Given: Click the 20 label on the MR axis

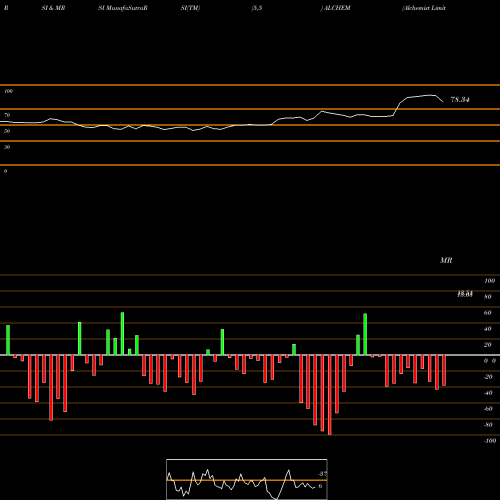Looking at the screenshot, I should click(x=488, y=345).
